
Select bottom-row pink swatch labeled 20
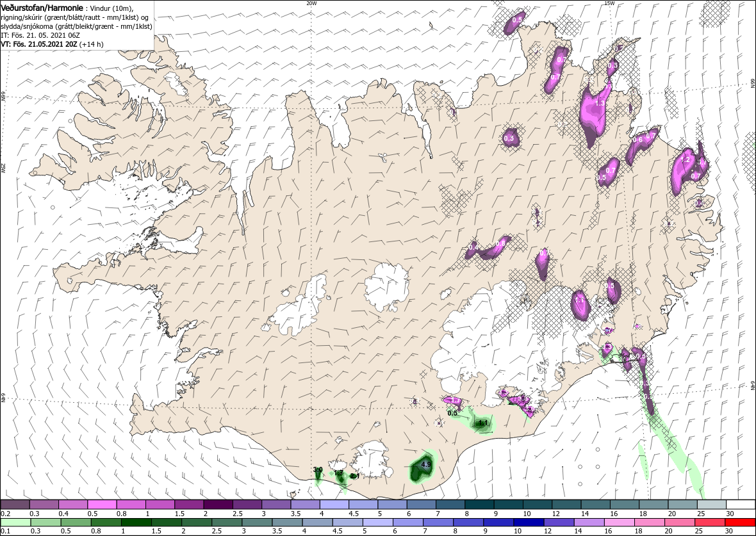point(680,523)
